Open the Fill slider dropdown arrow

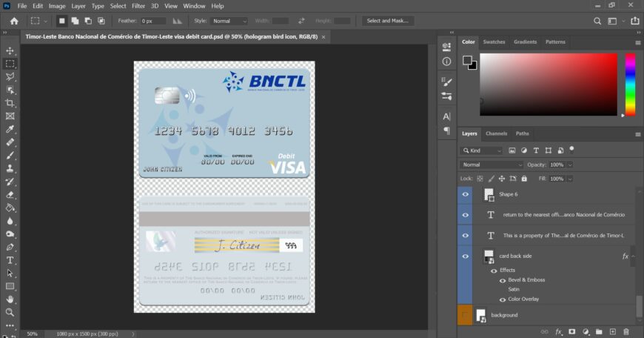(570, 179)
